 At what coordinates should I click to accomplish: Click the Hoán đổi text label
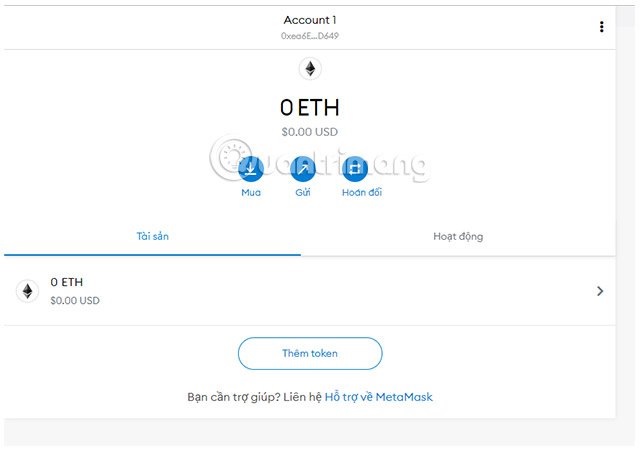coord(361,192)
